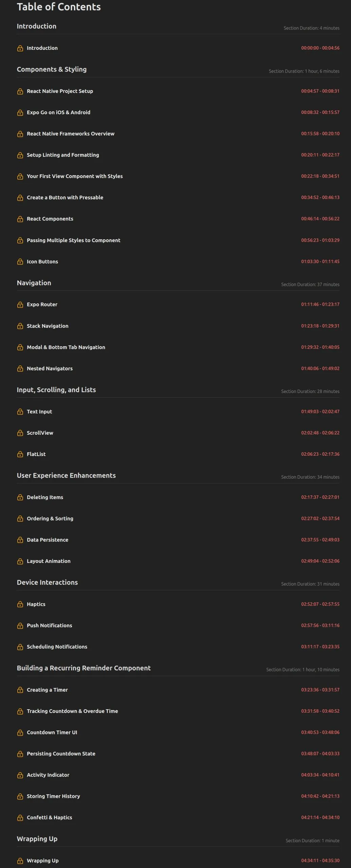Viewport: 351px width, 868px height.
Task: Click the lock icon beside FlatList
Action: [x=20, y=454]
